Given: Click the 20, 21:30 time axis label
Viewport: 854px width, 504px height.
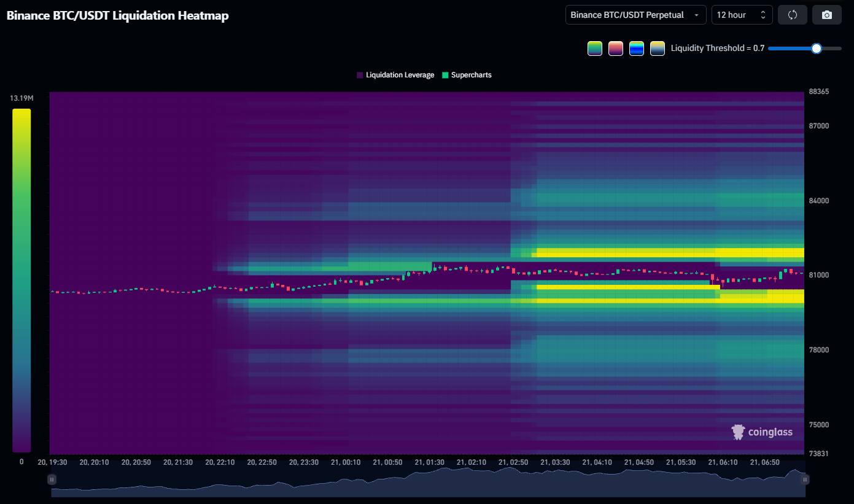Looking at the screenshot, I should 178,462.
